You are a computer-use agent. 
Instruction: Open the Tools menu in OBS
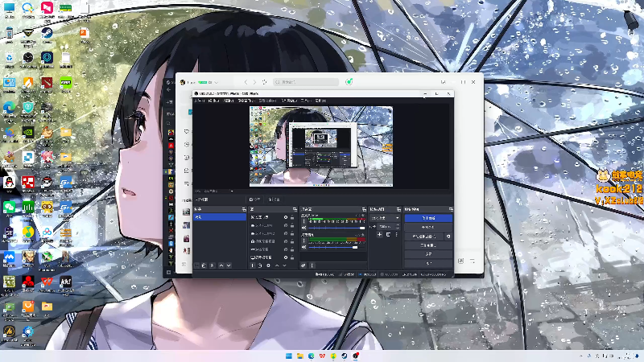pyautogui.click(x=305, y=101)
